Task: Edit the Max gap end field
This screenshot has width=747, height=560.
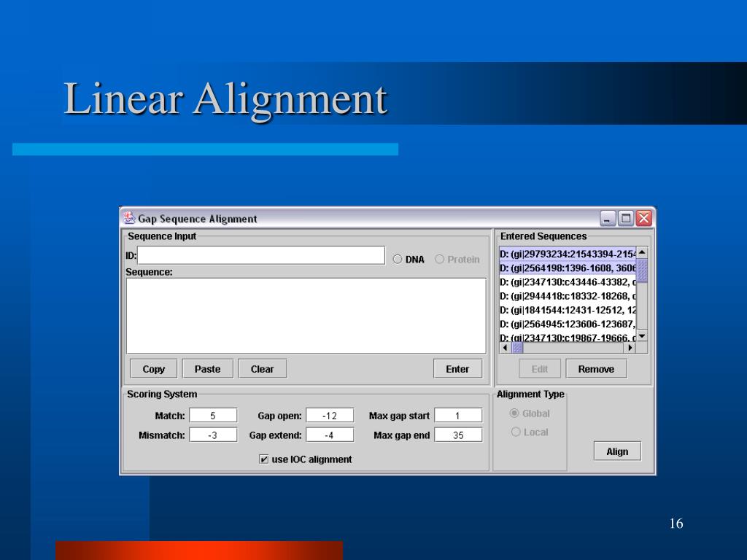Action: pos(458,435)
